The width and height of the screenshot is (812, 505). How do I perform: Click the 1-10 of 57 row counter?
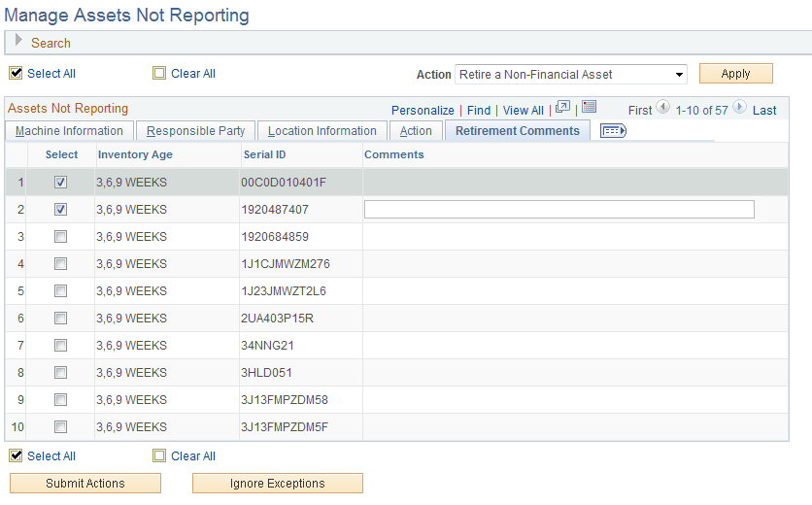point(701,111)
